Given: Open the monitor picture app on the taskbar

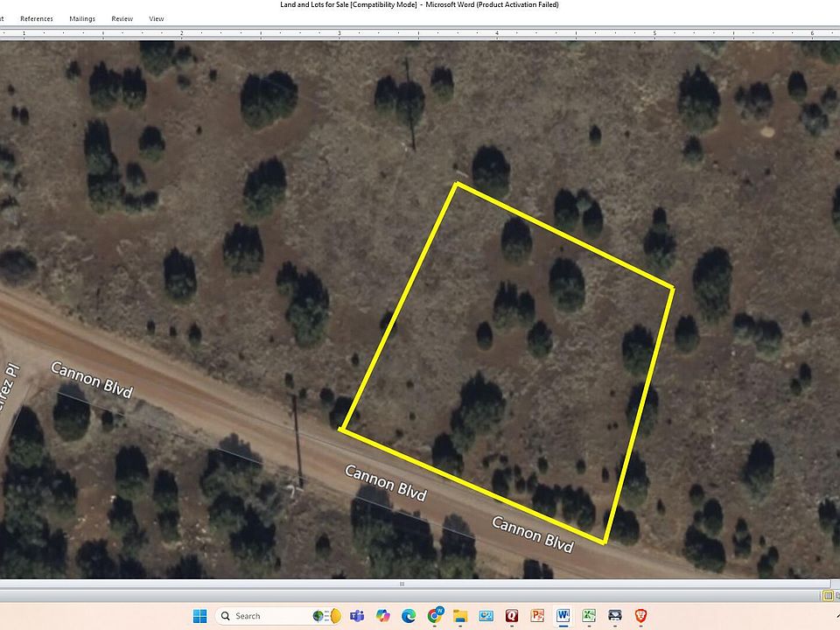Looking at the screenshot, I should coord(486,616).
